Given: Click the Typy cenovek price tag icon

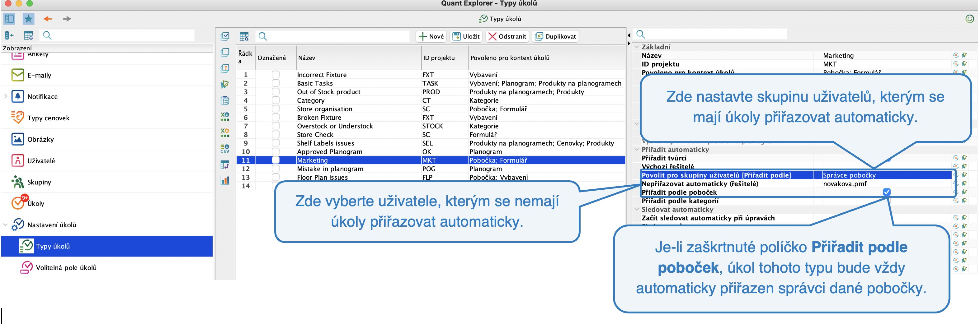Looking at the screenshot, I should click(17, 118).
